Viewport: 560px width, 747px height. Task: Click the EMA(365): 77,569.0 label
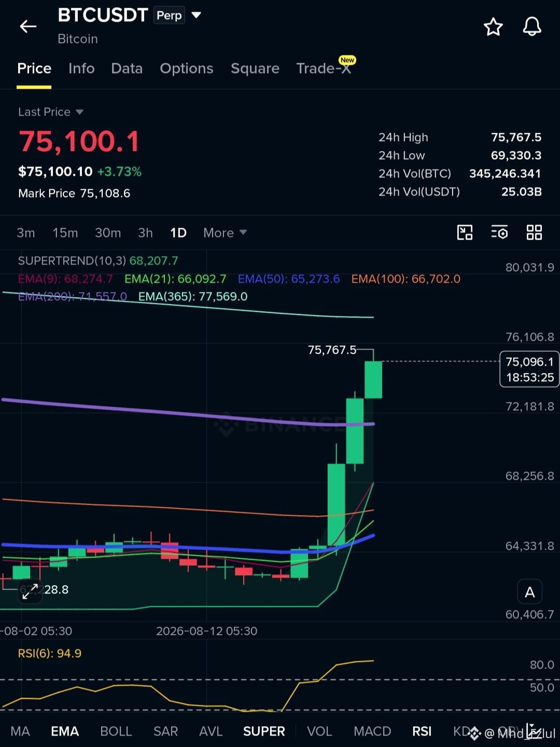[x=193, y=297]
